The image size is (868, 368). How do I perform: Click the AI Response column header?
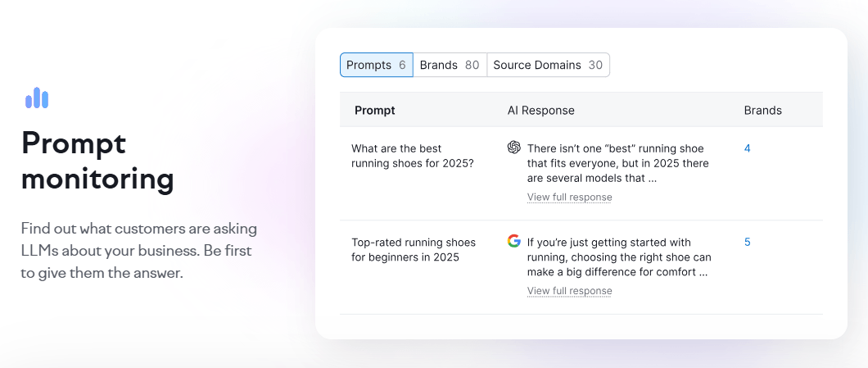[x=540, y=111]
